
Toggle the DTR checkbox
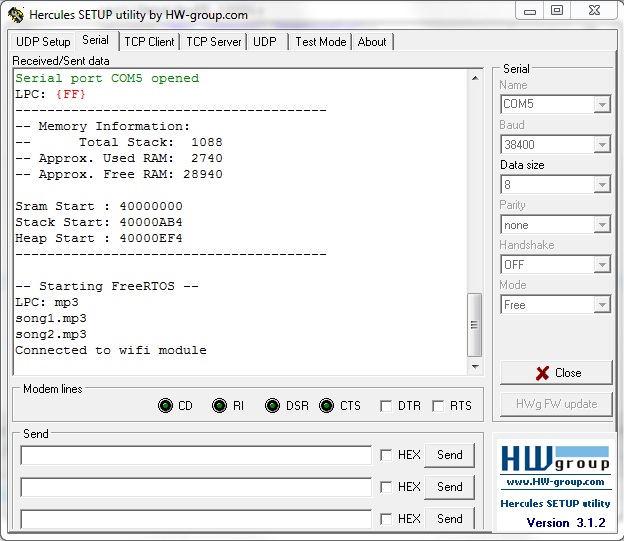(386, 406)
